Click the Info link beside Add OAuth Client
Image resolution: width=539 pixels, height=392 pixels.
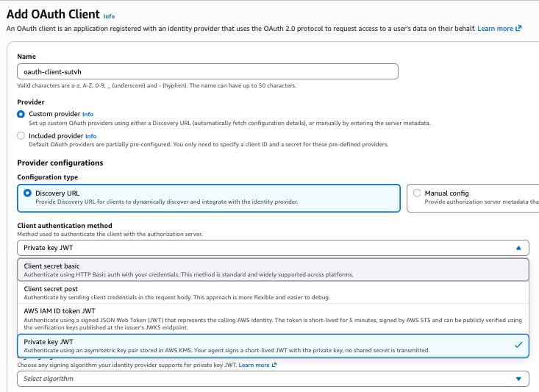109,16
